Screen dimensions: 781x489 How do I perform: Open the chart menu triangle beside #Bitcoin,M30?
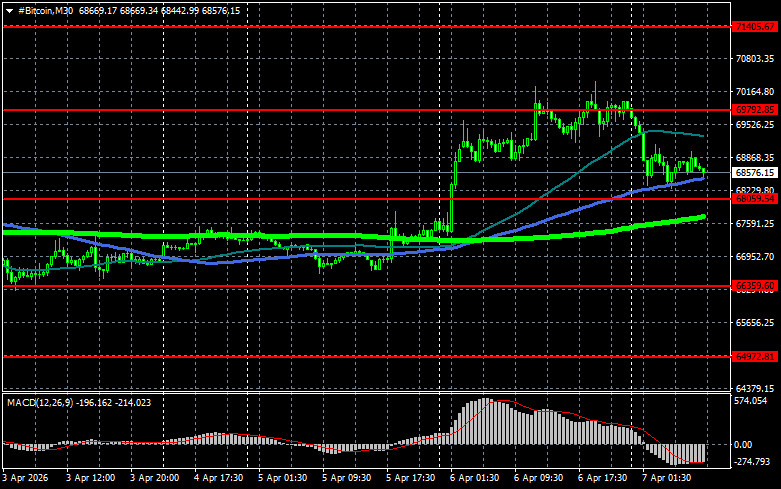click(x=9, y=11)
